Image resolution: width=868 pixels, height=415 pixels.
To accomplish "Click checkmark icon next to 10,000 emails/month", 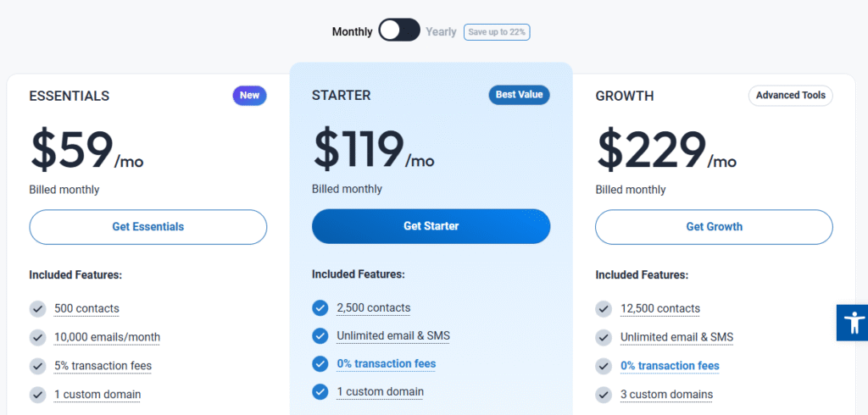I will [37, 337].
